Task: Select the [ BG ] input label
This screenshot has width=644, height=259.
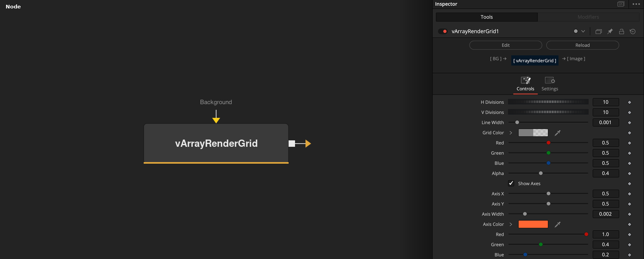Action: 495,59
